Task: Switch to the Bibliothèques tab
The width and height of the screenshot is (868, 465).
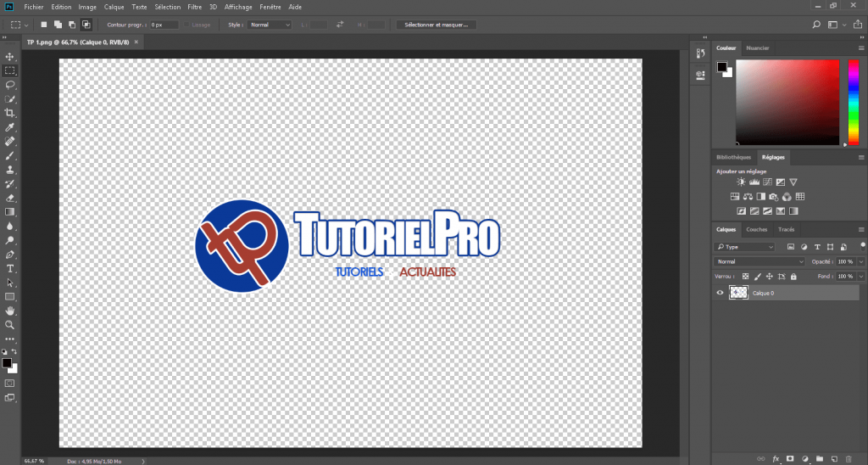Action: [733, 157]
